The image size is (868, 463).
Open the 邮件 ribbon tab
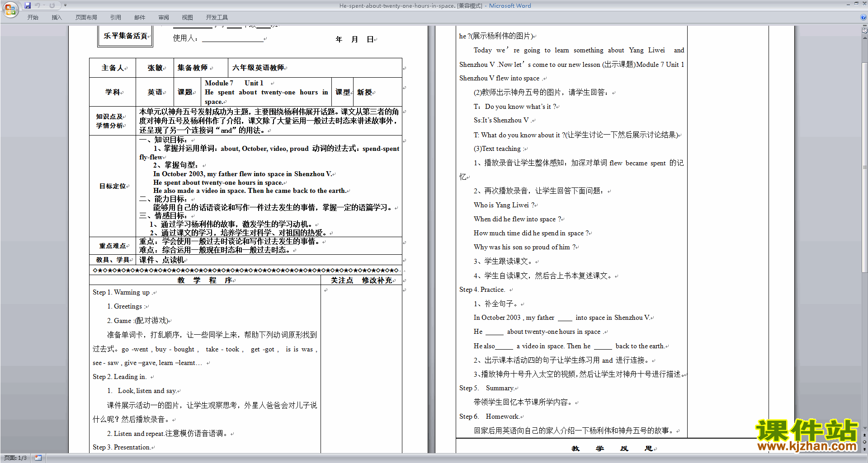[x=140, y=17]
